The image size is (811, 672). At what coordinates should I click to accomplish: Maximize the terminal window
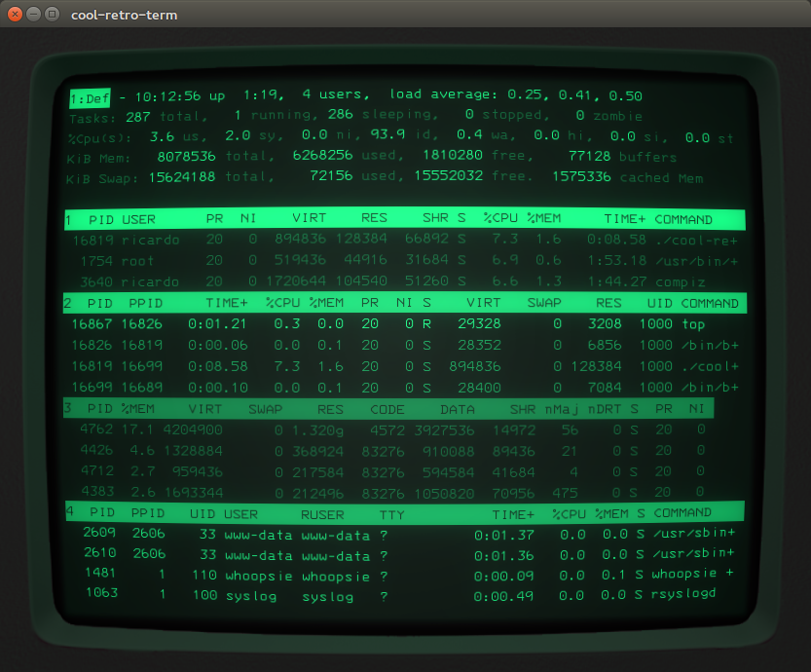pos(53,15)
